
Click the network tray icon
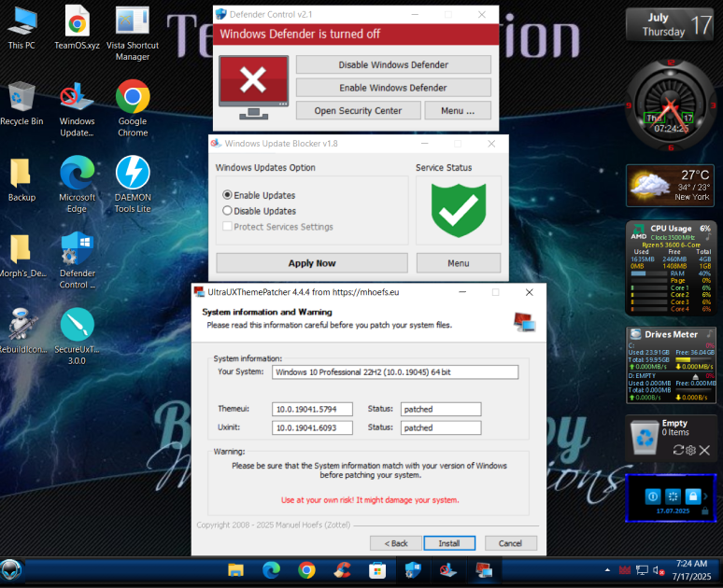(642, 570)
